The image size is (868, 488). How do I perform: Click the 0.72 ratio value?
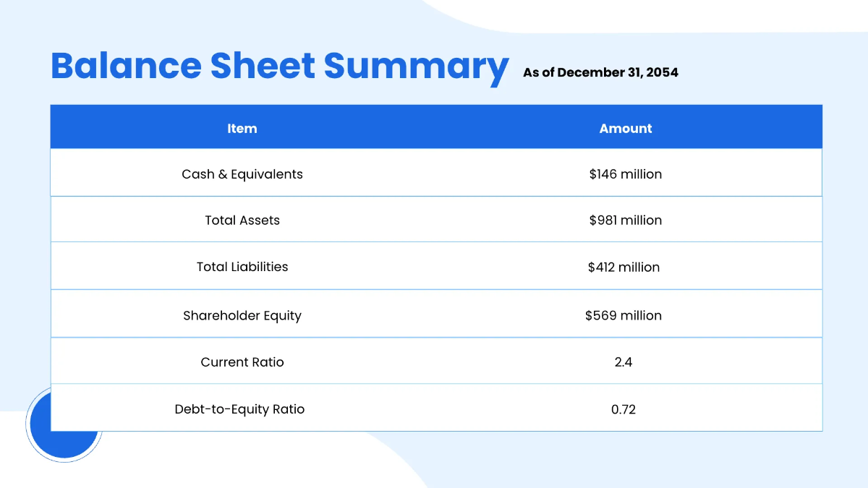click(x=625, y=408)
